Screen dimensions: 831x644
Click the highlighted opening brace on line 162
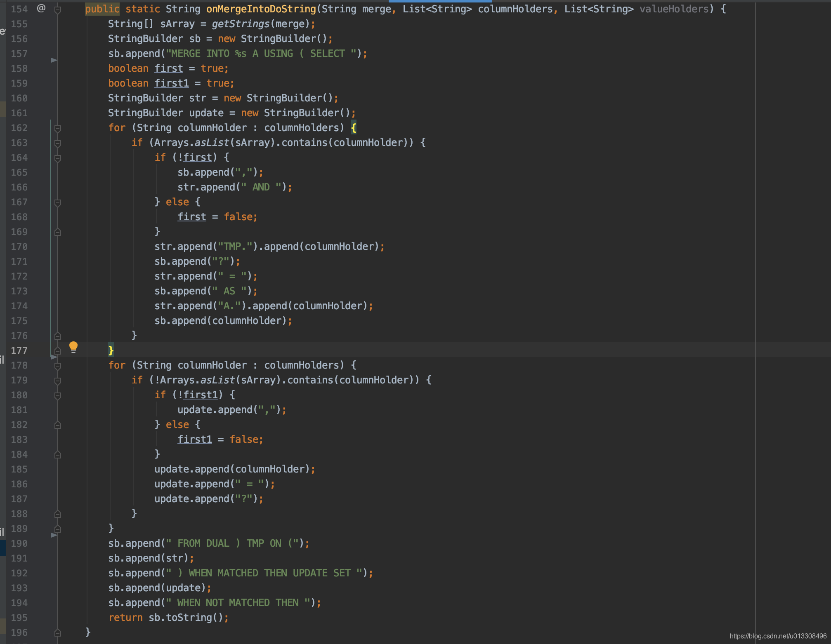tap(354, 128)
